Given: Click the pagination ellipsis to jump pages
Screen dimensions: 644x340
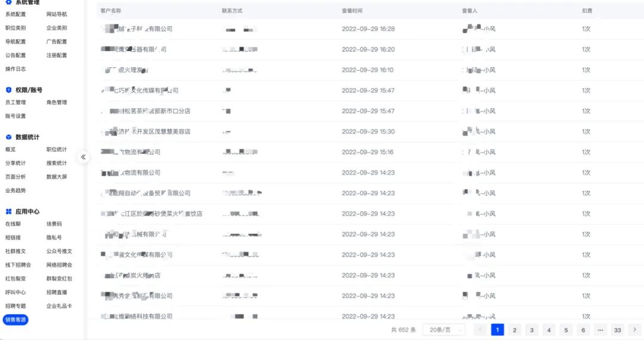Looking at the screenshot, I should (x=600, y=330).
